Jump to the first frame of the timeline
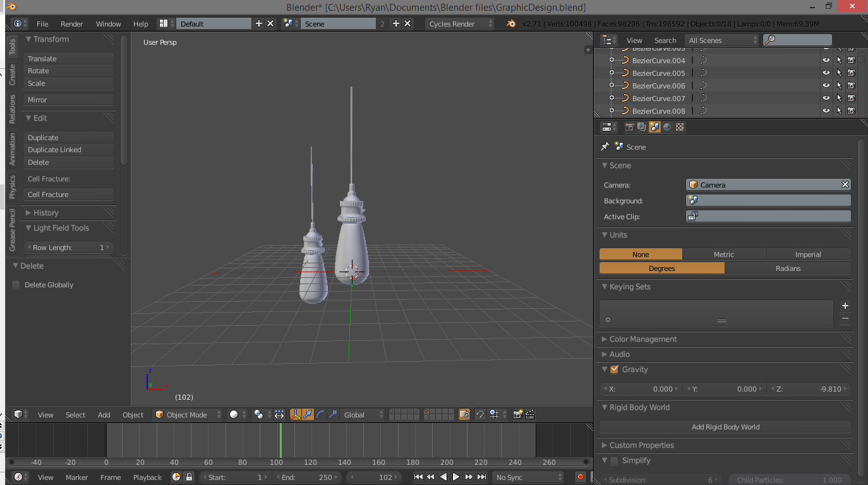 418,477
